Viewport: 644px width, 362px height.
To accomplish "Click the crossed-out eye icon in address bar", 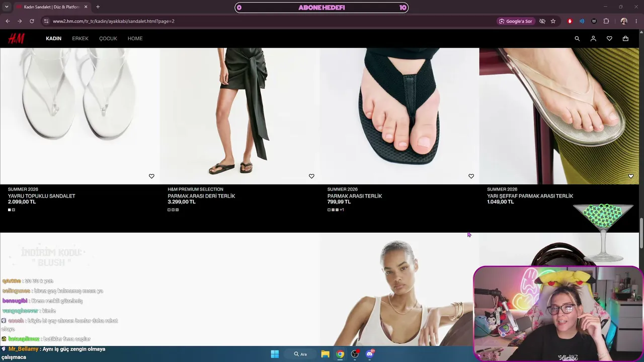I will [x=542, y=21].
